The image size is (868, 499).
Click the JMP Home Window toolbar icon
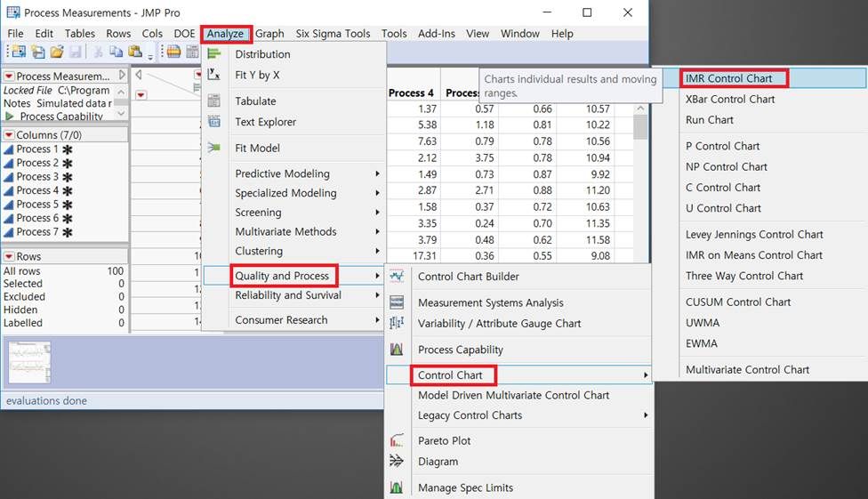pyautogui.click(x=19, y=52)
